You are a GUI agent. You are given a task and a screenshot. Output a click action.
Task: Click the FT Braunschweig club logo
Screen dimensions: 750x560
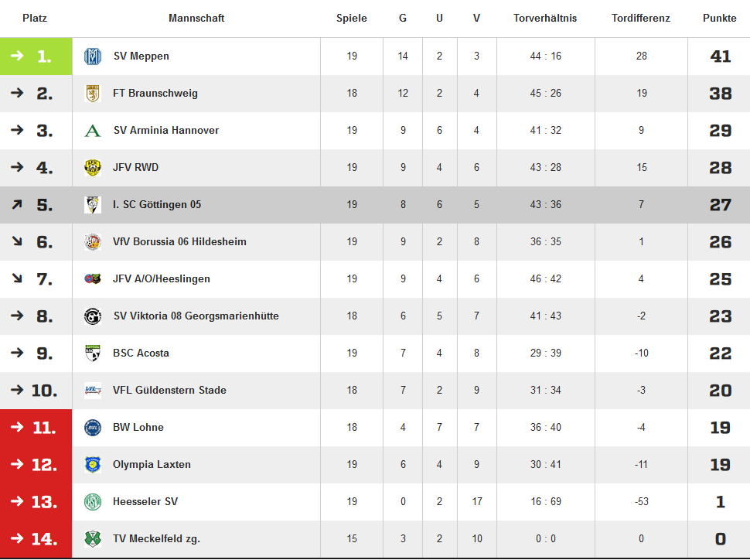pyautogui.click(x=93, y=94)
